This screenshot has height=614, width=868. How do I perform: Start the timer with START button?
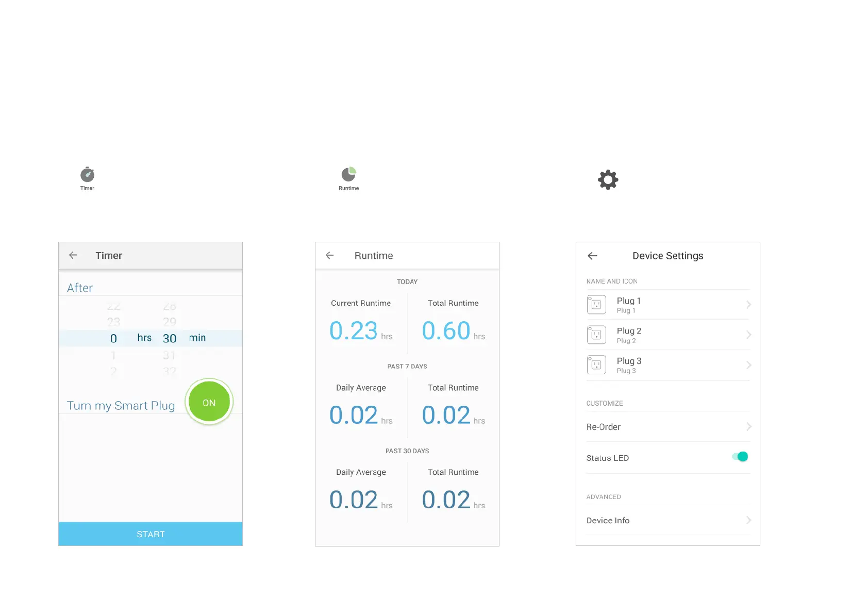pos(151,534)
